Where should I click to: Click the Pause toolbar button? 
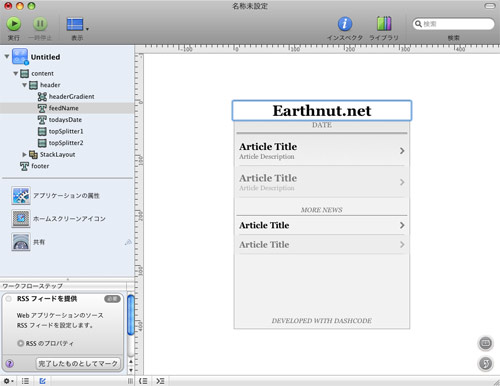pos(40,24)
